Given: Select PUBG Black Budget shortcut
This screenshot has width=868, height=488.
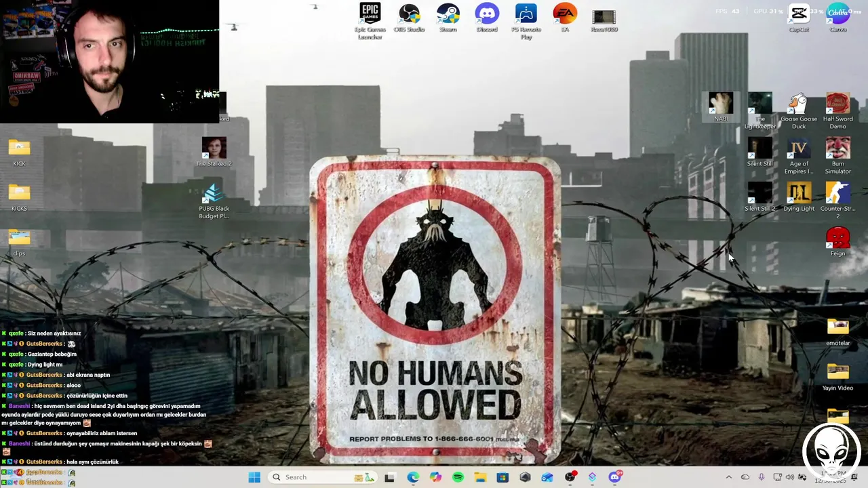Looking at the screenshot, I should pos(214,201).
